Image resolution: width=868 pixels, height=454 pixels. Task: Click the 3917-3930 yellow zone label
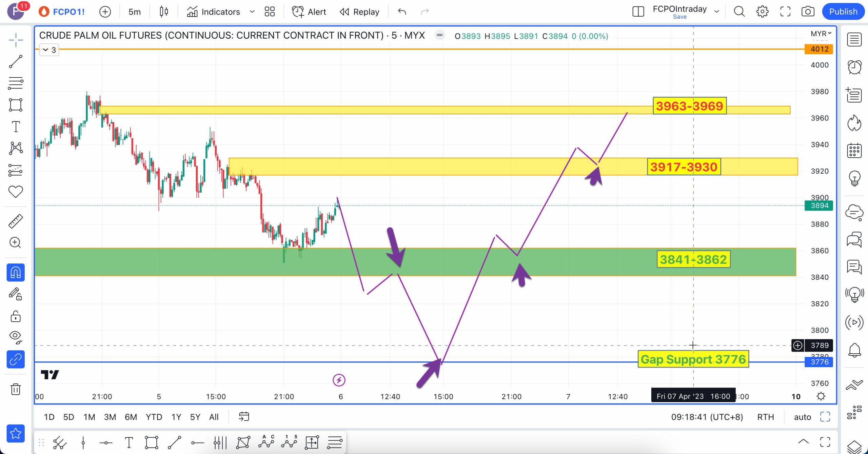[x=684, y=167]
